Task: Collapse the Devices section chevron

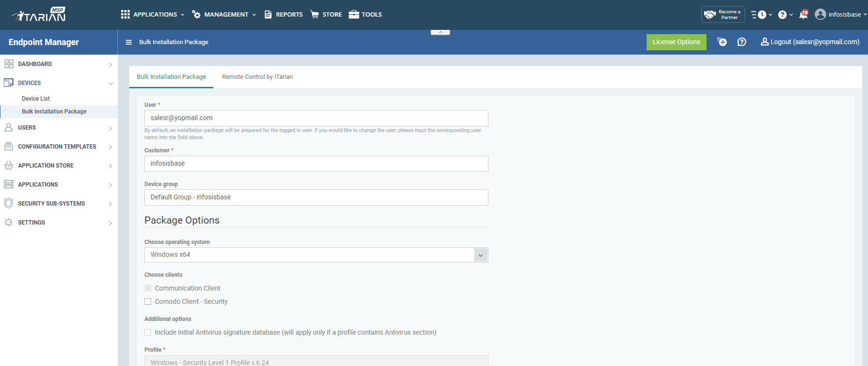Action: pos(111,84)
